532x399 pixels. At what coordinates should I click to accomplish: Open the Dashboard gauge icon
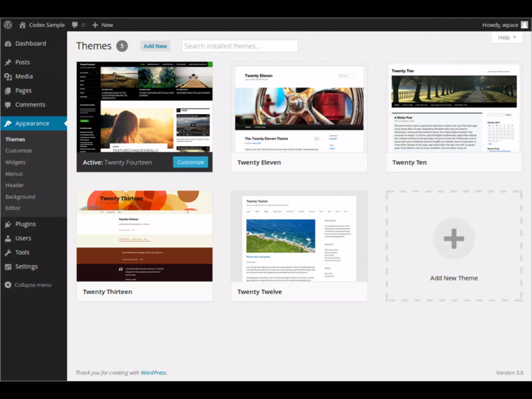click(x=8, y=44)
